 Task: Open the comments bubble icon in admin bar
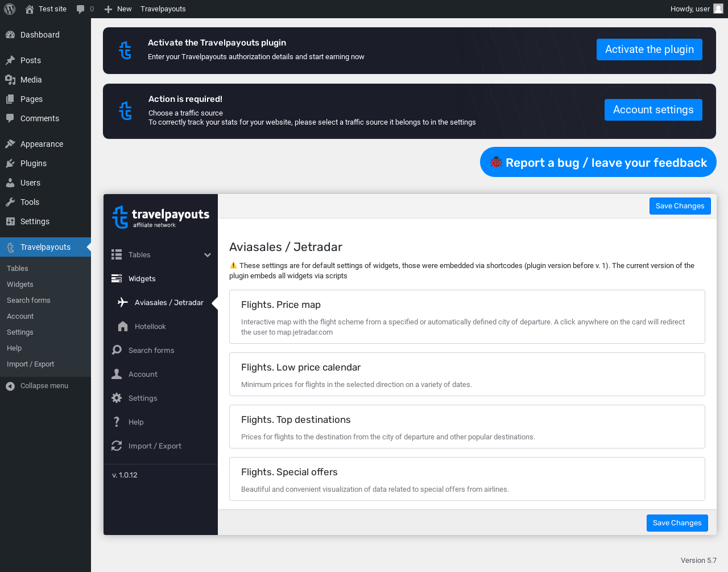coord(81,9)
